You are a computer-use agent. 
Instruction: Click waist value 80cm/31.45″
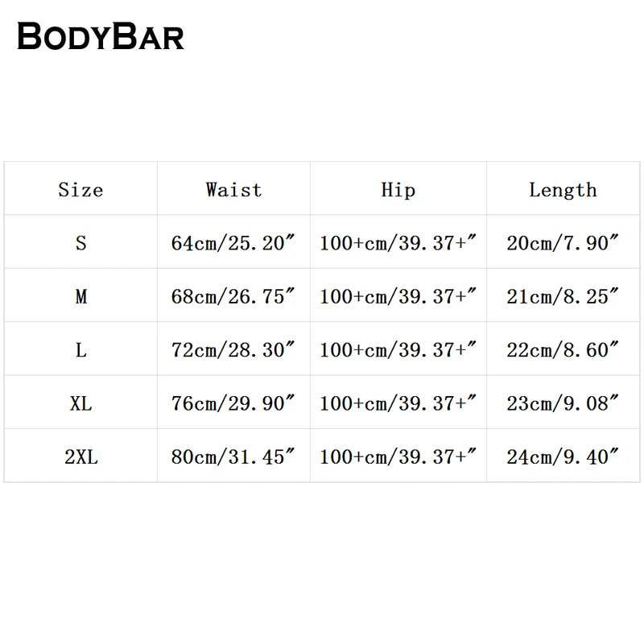tap(233, 456)
